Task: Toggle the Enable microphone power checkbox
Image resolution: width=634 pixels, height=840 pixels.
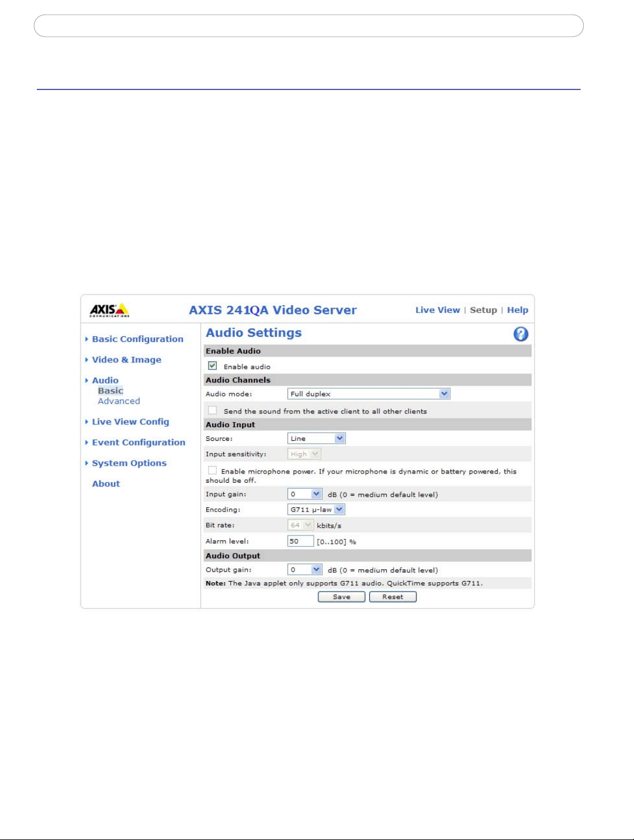Action: point(213,471)
